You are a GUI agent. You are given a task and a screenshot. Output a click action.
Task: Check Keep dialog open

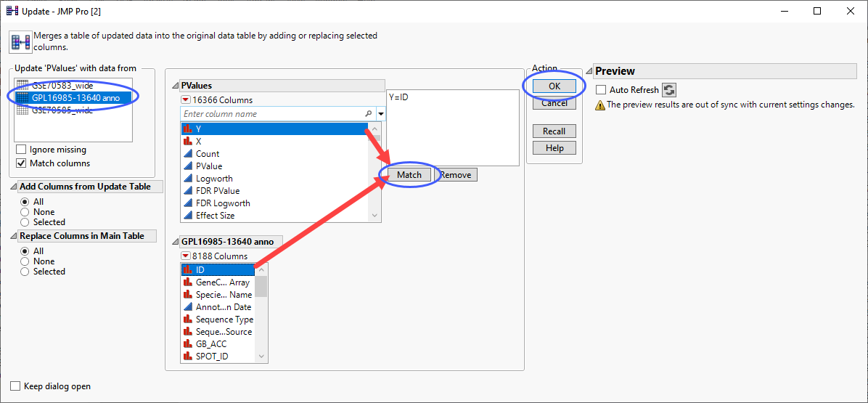[x=15, y=386]
